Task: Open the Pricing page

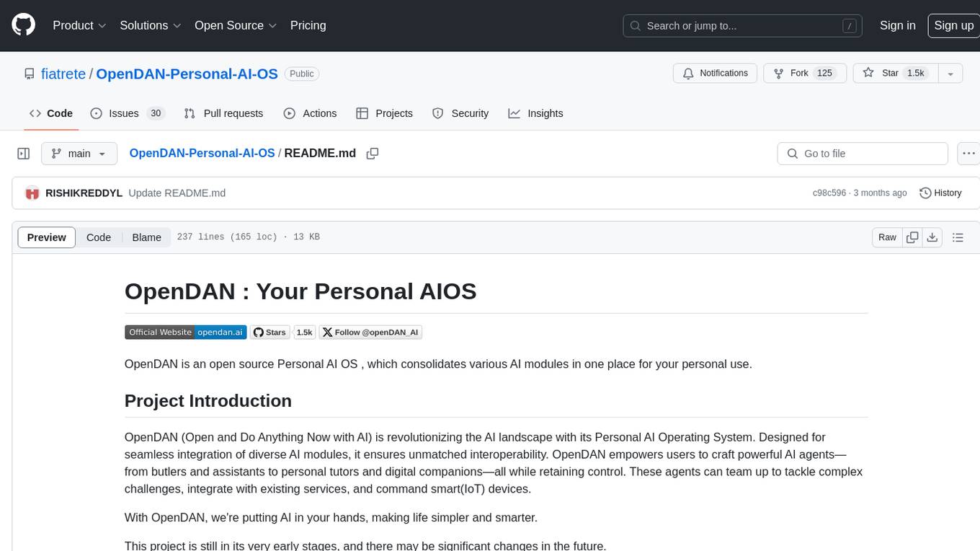Action: click(308, 25)
